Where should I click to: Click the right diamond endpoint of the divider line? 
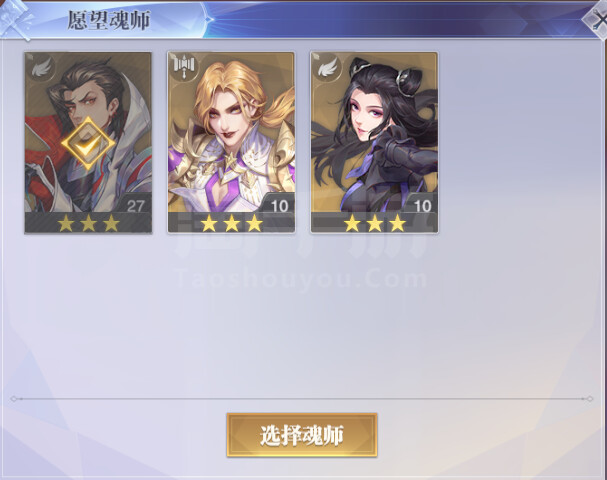(x=589, y=399)
